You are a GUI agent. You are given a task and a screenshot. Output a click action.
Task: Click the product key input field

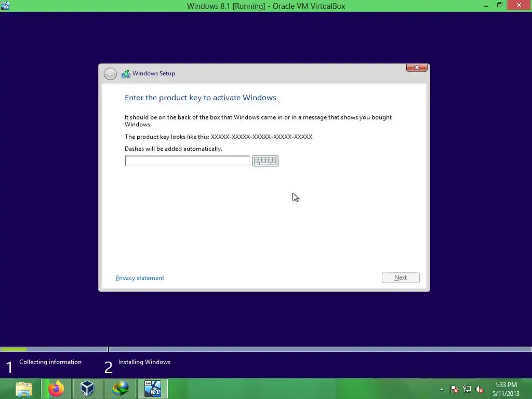tap(187, 161)
